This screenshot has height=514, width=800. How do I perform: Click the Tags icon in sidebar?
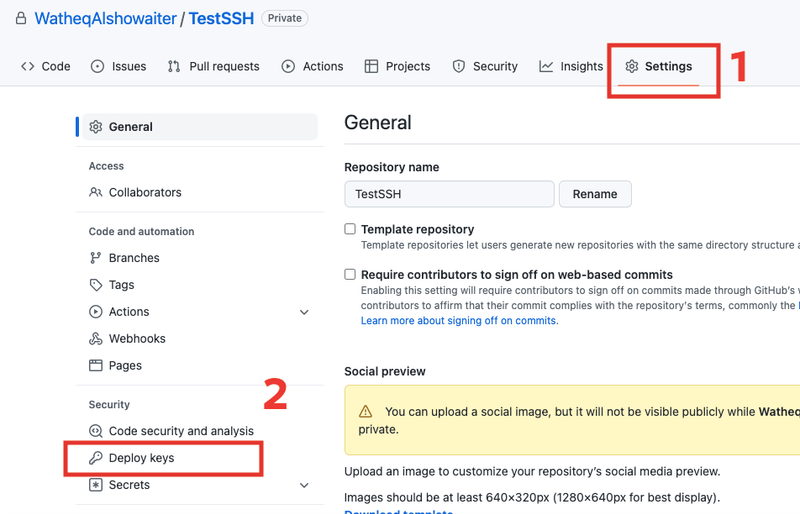pyautogui.click(x=96, y=285)
